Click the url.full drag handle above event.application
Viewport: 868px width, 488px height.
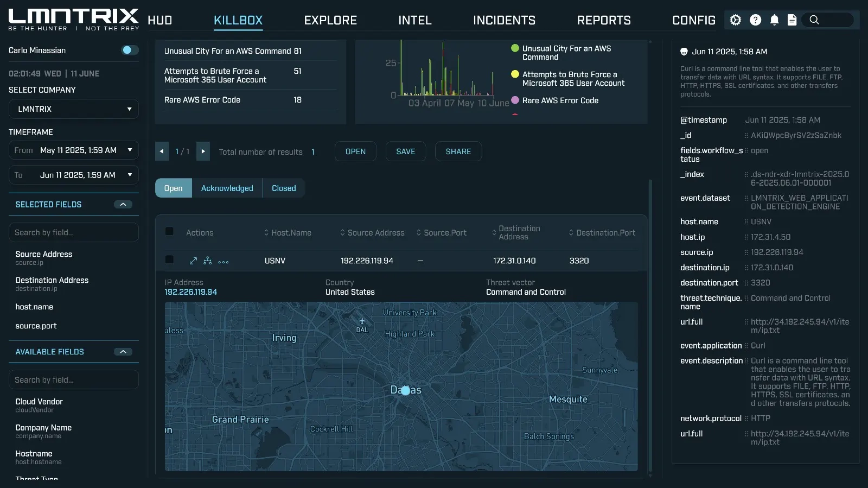746,322
